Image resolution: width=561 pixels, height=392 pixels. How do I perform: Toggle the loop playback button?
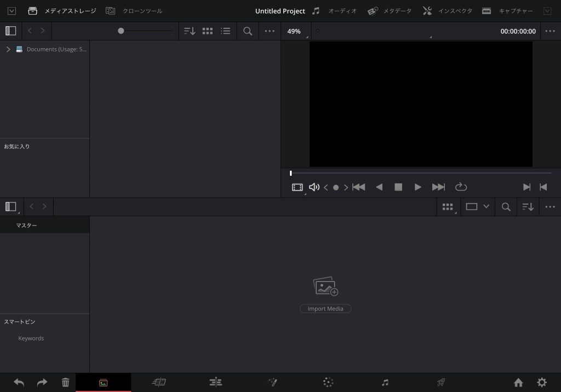(461, 187)
